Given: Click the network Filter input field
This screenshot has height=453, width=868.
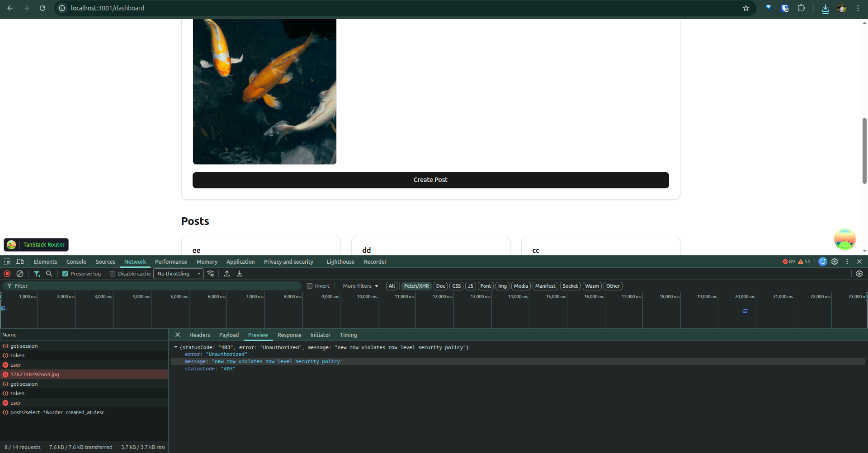Looking at the screenshot, I should point(151,286).
